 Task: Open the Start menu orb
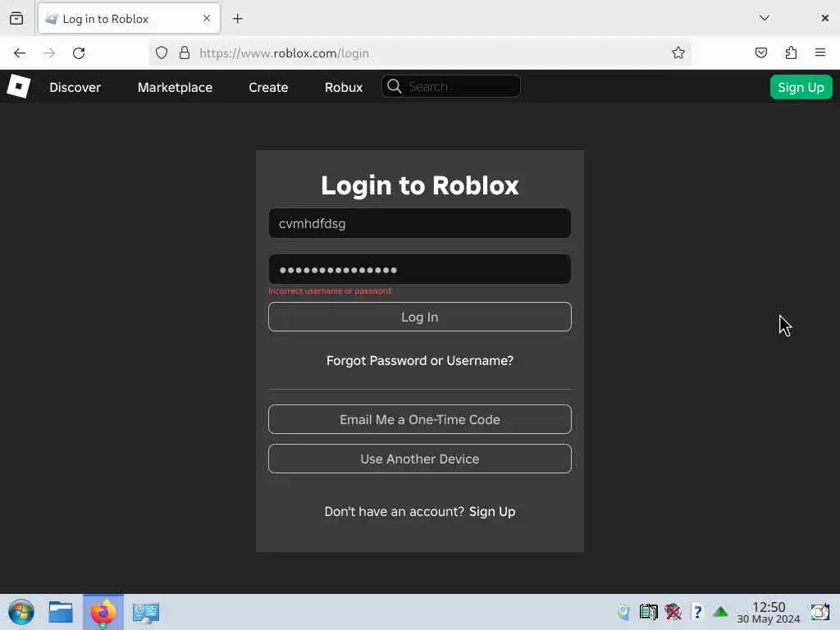pos(21,612)
